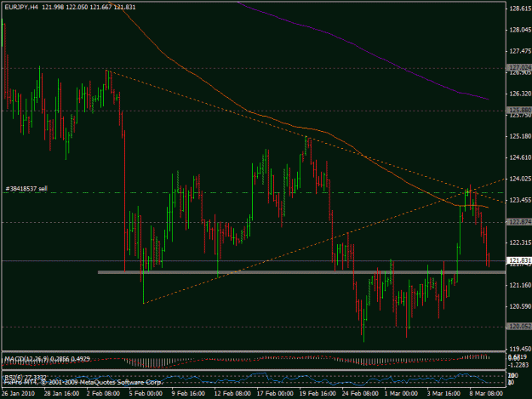Click the 2 Feb 08:00 time label
This screenshot has height=399, width=532.
103,393
